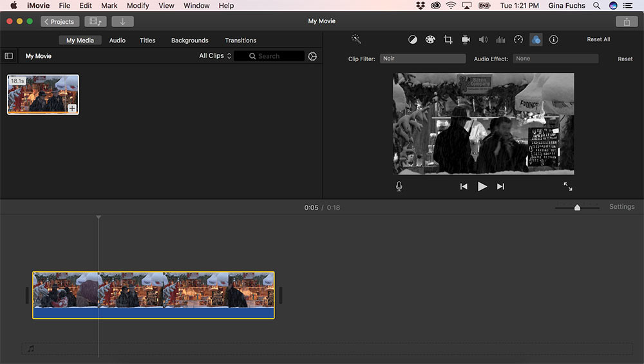The height and width of the screenshot is (364, 644).
Task: Click the background music well
Action: click(327, 349)
